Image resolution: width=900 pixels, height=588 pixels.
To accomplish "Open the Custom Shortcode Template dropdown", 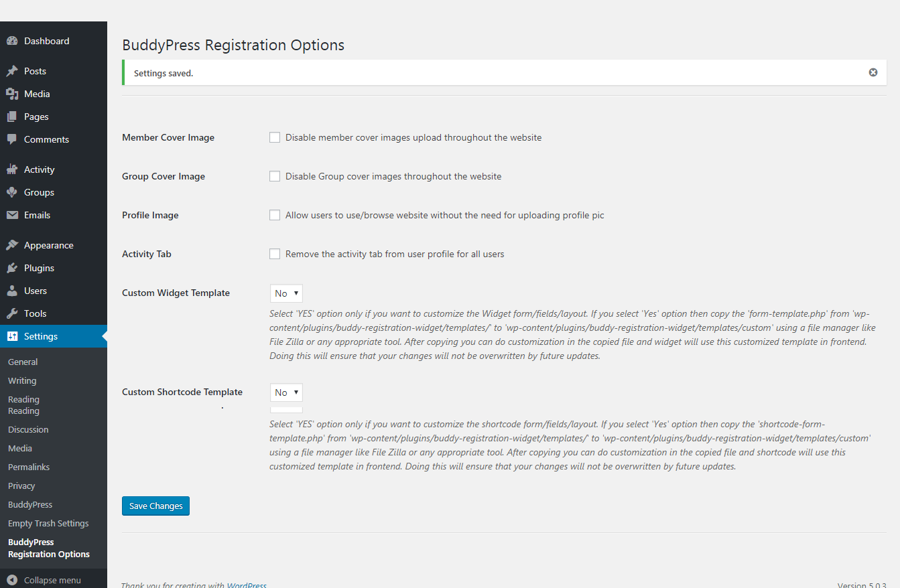I will (x=286, y=392).
